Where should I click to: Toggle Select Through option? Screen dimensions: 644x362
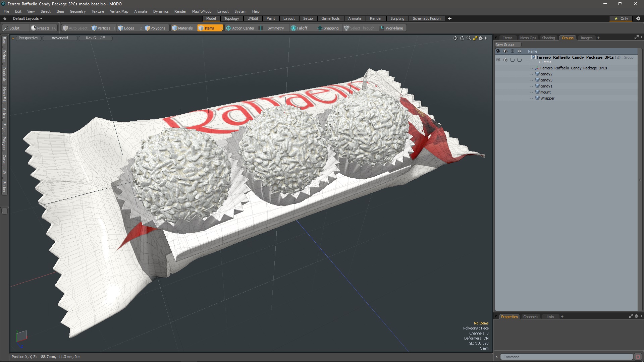[x=359, y=28]
